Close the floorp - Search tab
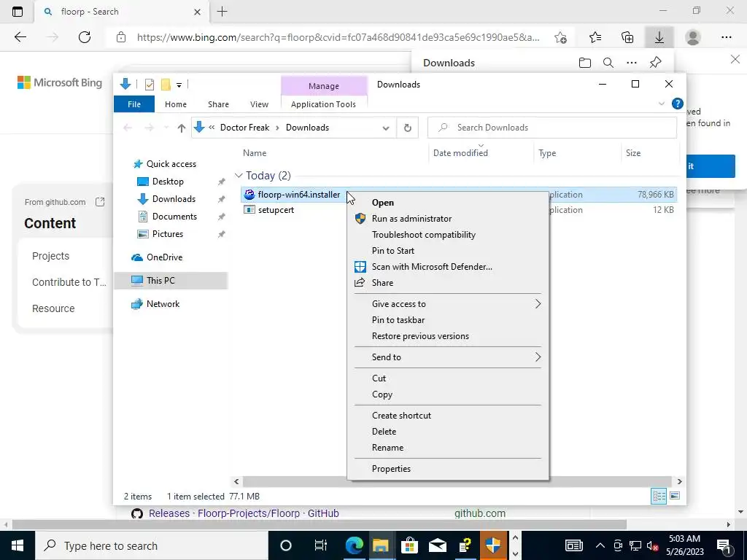The image size is (747, 560). pyautogui.click(x=197, y=12)
